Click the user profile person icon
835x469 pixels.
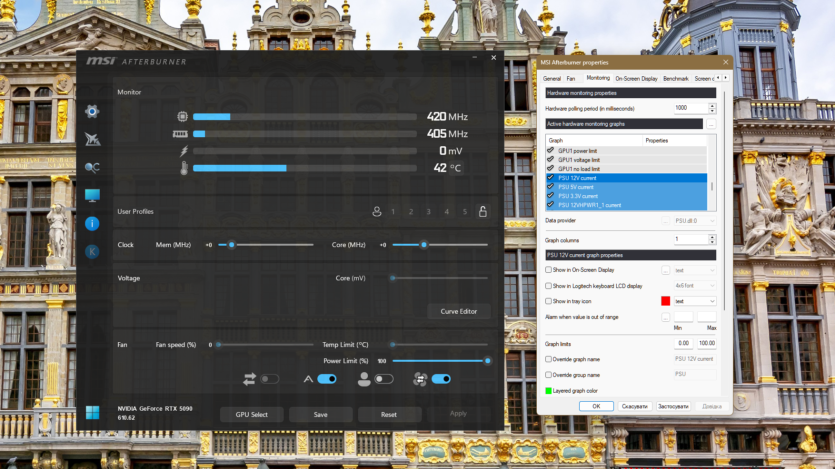pos(376,212)
